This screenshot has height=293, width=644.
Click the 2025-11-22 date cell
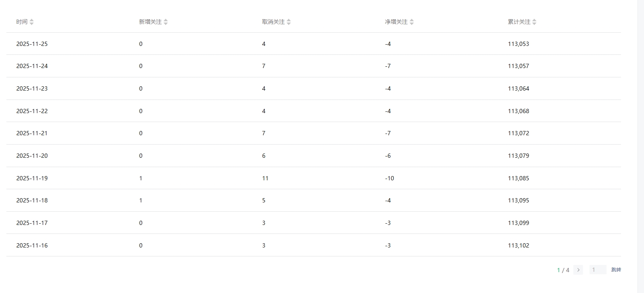point(32,111)
